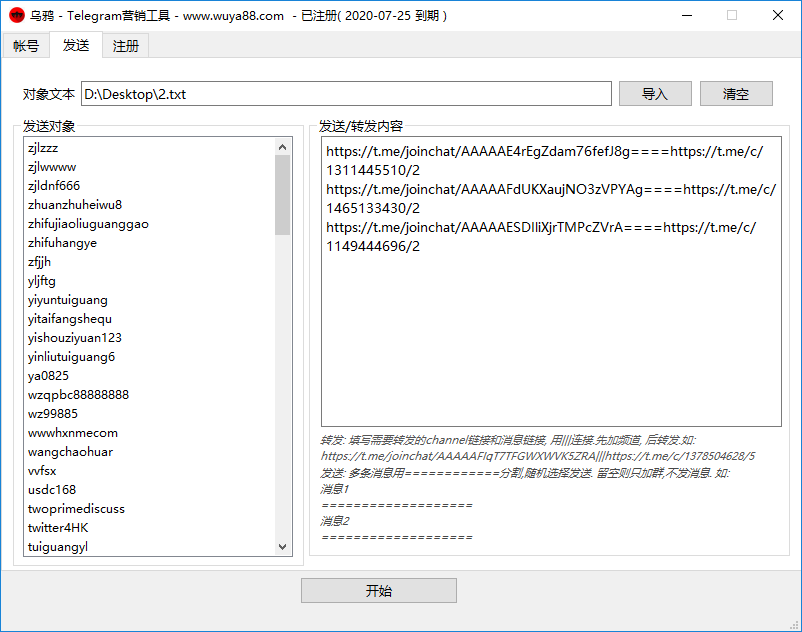The width and height of the screenshot is (802, 632).
Task: Click the line reading 1465133430/2
Action: (373, 208)
